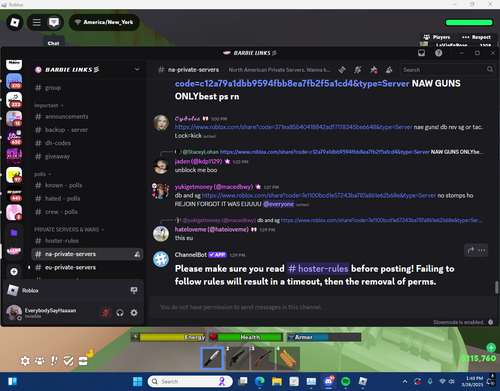Click forward arrow on ChannelBot message

tap(471, 250)
